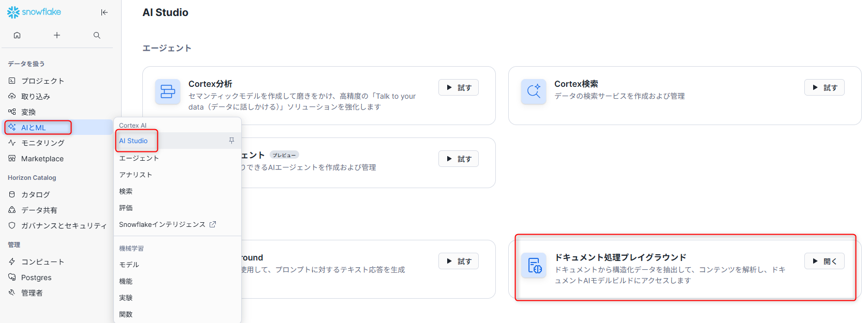Select AIとML in the sidebar

pyautogui.click(x=57, y=127)
